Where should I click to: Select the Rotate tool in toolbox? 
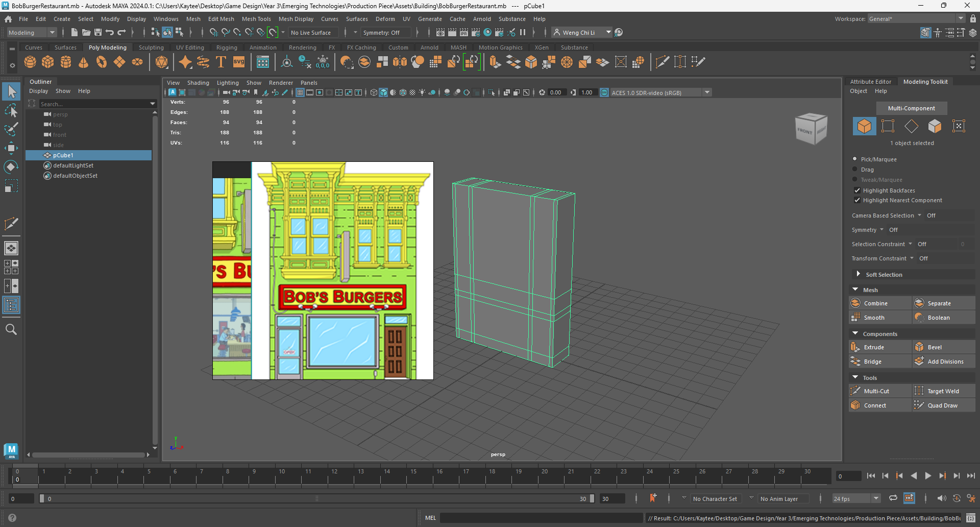click(x=11, y=167)
